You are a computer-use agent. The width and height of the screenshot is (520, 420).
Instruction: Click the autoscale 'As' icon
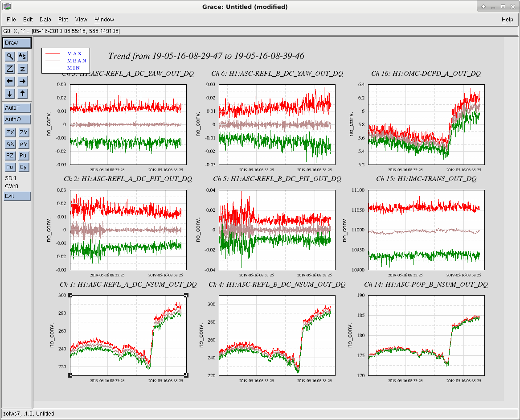point(22,56)
